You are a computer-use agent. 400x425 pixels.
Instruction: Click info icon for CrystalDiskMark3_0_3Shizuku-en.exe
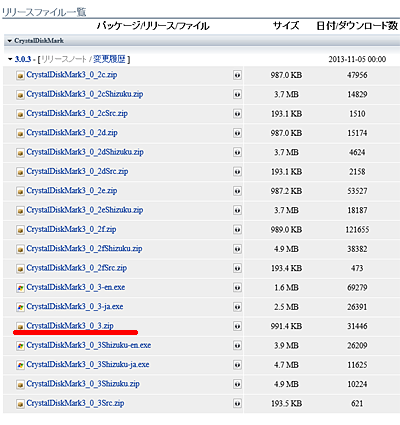click(x=237, y=346)
